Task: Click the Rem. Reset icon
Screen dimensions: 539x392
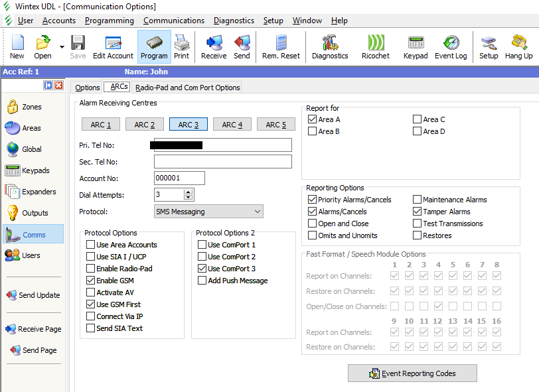Action: 281,46
